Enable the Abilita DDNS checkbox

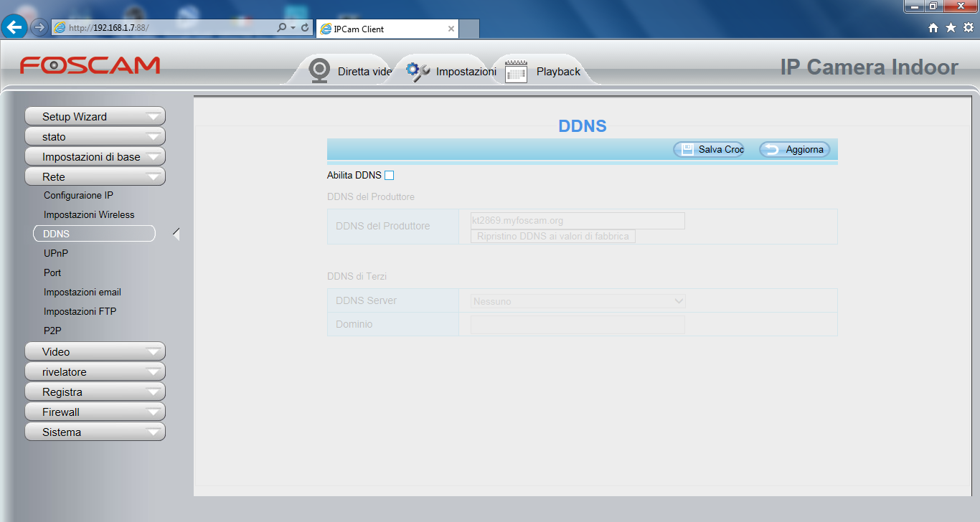(x=389, y=175)
